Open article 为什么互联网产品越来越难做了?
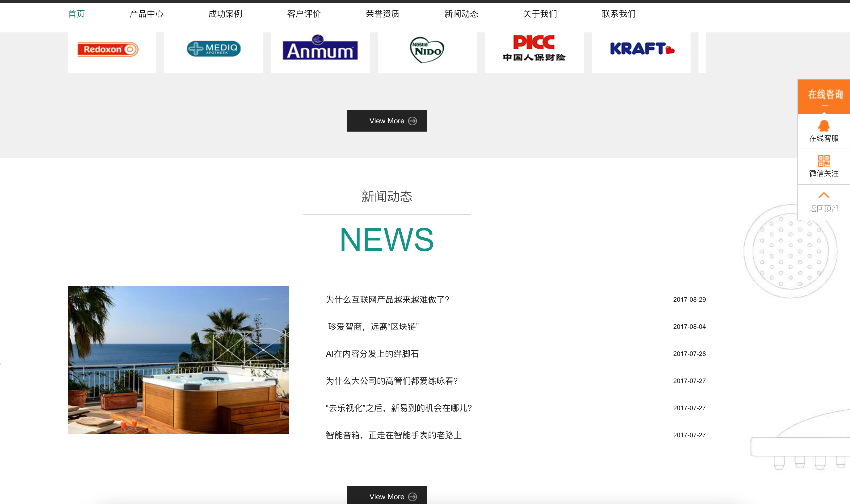 388,300
